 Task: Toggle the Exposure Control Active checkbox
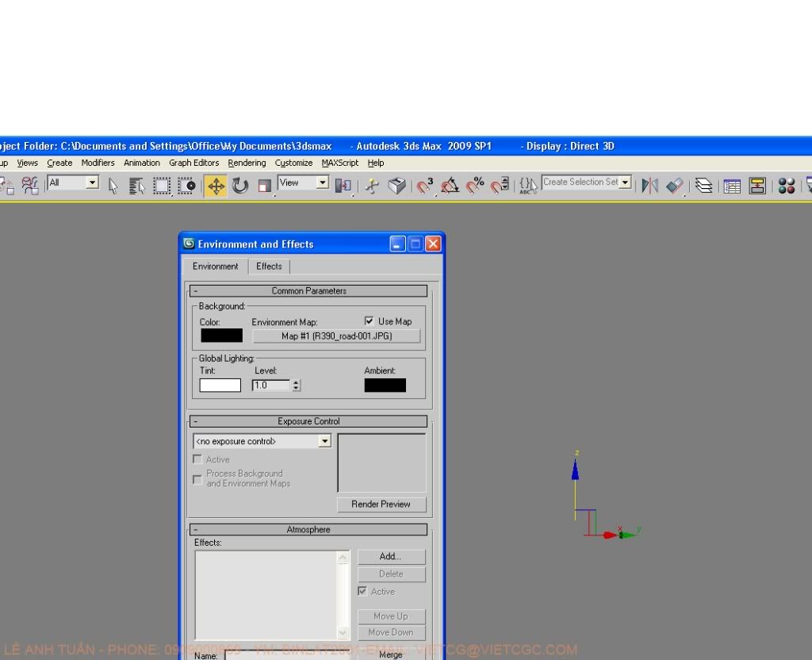[x=197, y=459]
